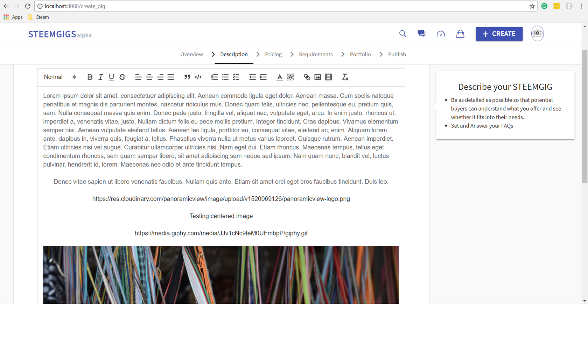
Task: Open the Apps bookmarks shortcut
Action: [13, 17]
